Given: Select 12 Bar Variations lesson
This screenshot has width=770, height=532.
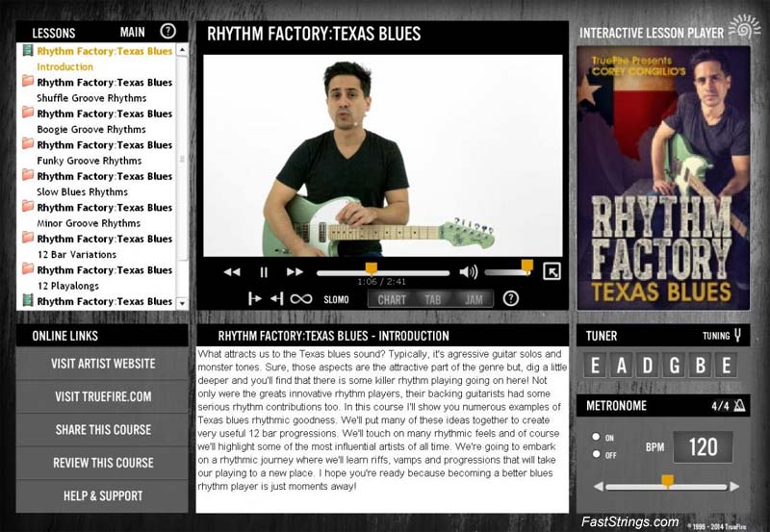Looking at the screenshot, I should (77, 255).
